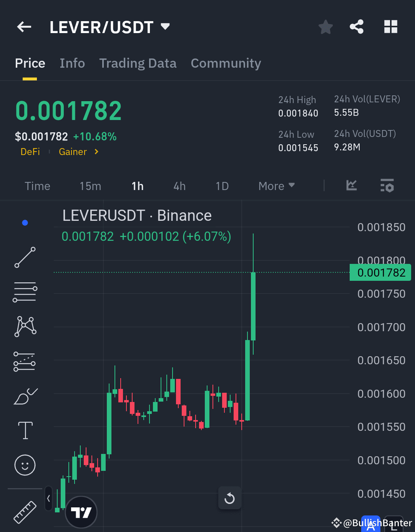Open the horizontal lines drawing tool
The image size is (415, 532).
click(x=25, y=292)
